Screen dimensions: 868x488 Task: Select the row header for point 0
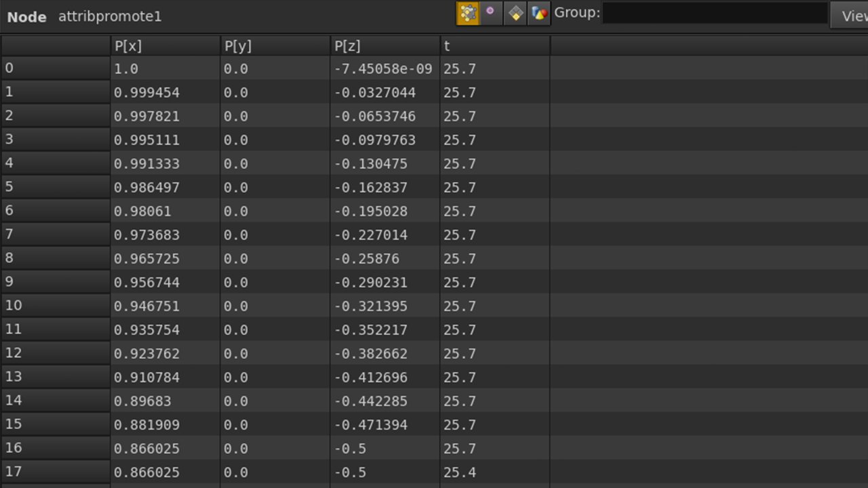(55, 68)
